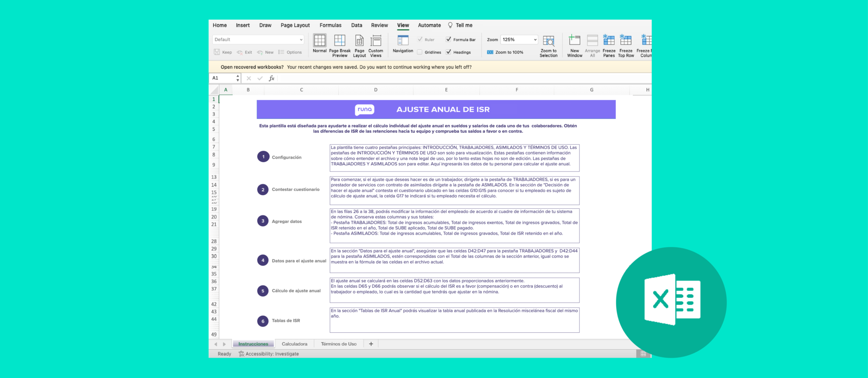868x378 pixels.
Task: Select the Instrucciones sheet tab
Action: click(x=253, y=344)
